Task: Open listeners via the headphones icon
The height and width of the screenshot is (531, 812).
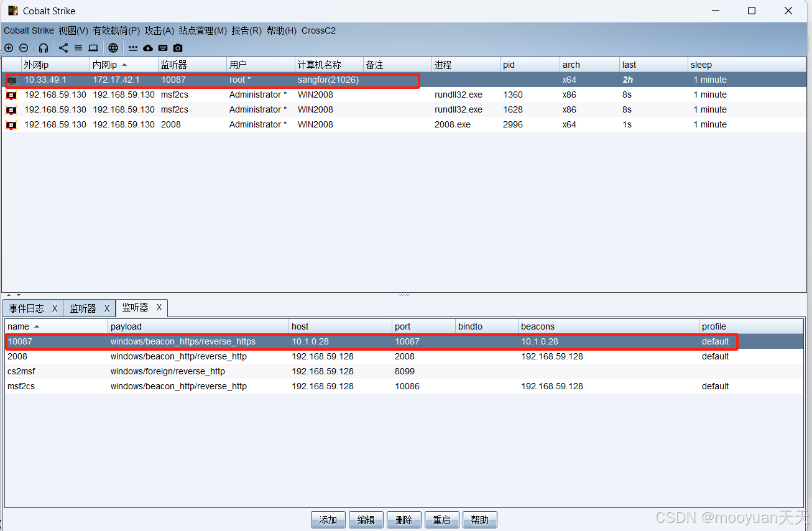Action: (44, 48)
